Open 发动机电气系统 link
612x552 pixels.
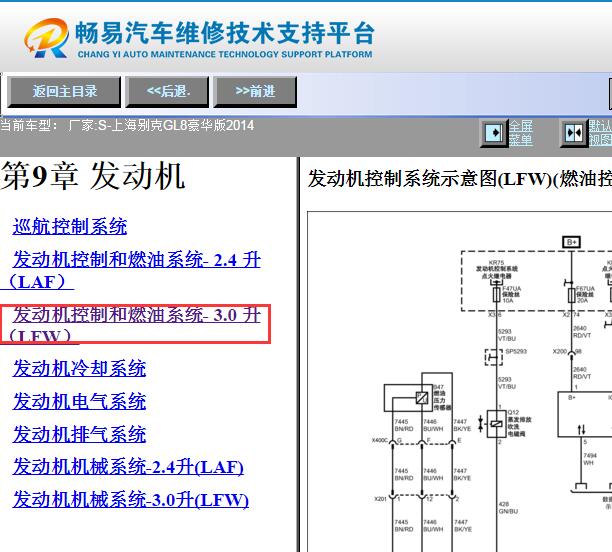[x=79, y=401]
